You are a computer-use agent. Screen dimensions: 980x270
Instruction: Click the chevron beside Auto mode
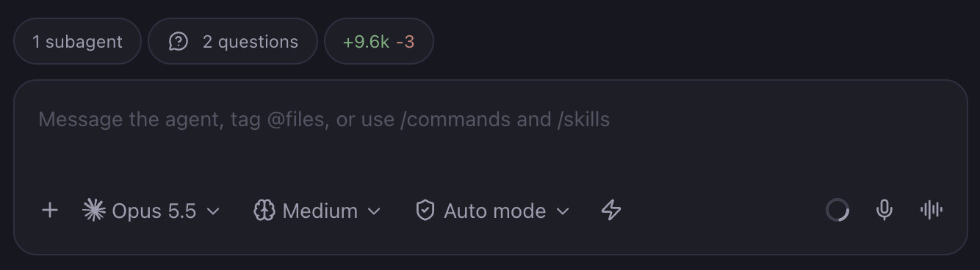[x=563, y=211]
